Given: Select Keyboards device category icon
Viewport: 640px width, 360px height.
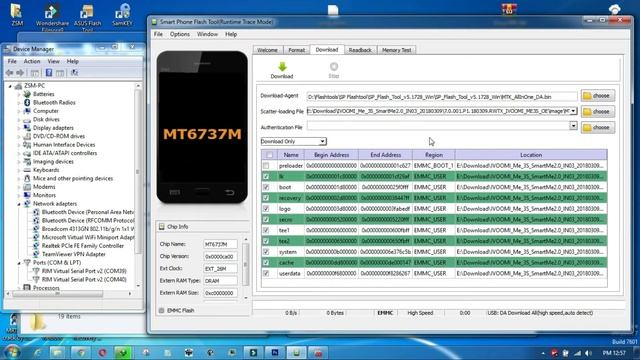Looking at the screenshot, I should pos(27,170).
